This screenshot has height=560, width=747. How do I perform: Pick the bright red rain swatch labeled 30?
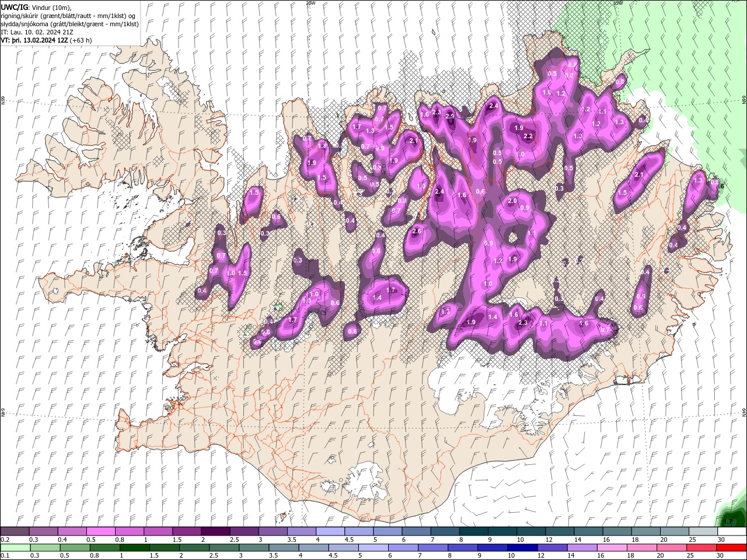click(731, 548)
